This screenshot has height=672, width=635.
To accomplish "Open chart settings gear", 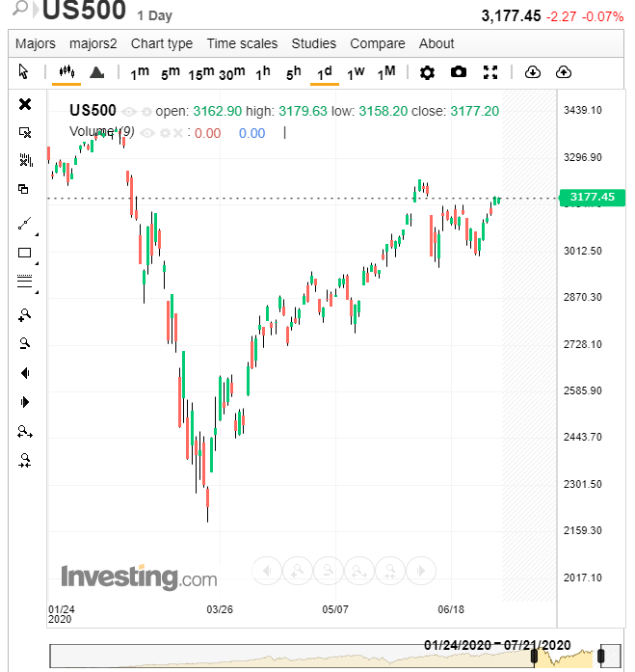I will 427,72.
